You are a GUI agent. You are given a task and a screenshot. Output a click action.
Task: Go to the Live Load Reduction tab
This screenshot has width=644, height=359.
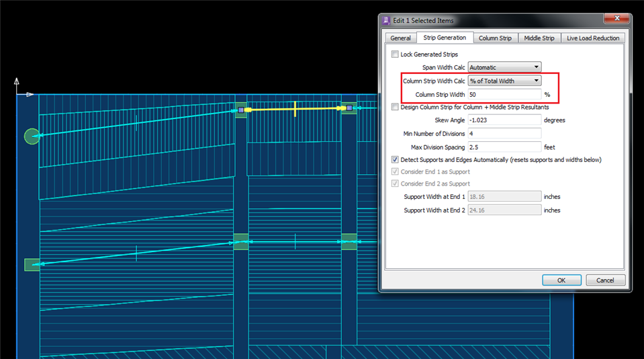(592, 38)
